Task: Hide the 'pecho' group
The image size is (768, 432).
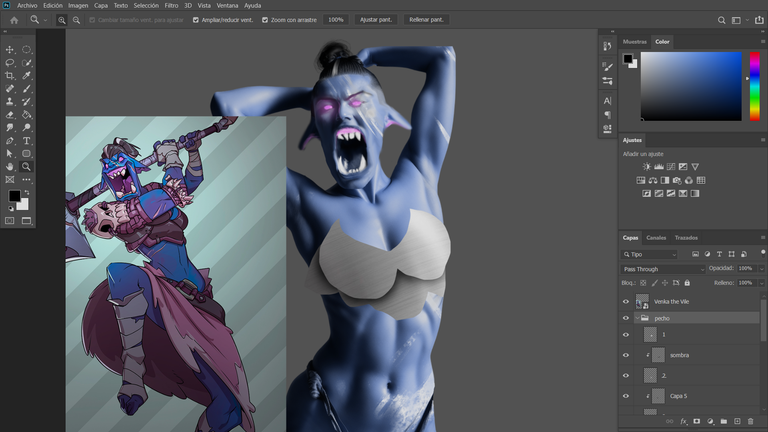Action: coord(625,318)
